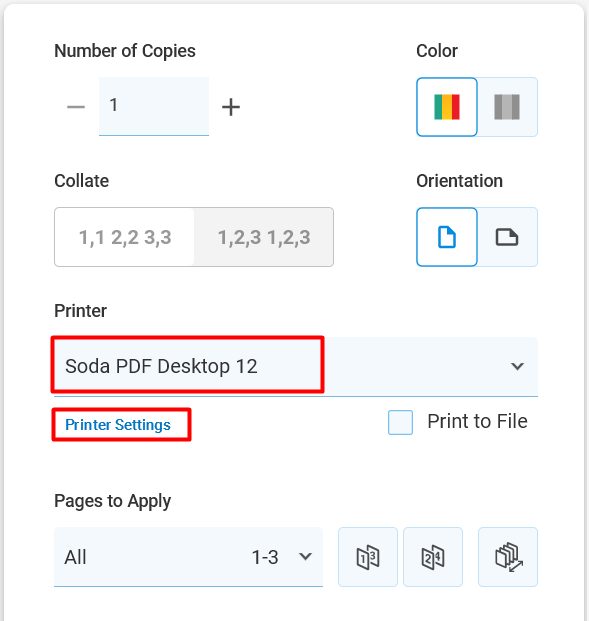The height and width of the screenshot is (621, 589).
Task: Open the Soda PDF Desktop 12 printer list
Action: tap(296, 366)
